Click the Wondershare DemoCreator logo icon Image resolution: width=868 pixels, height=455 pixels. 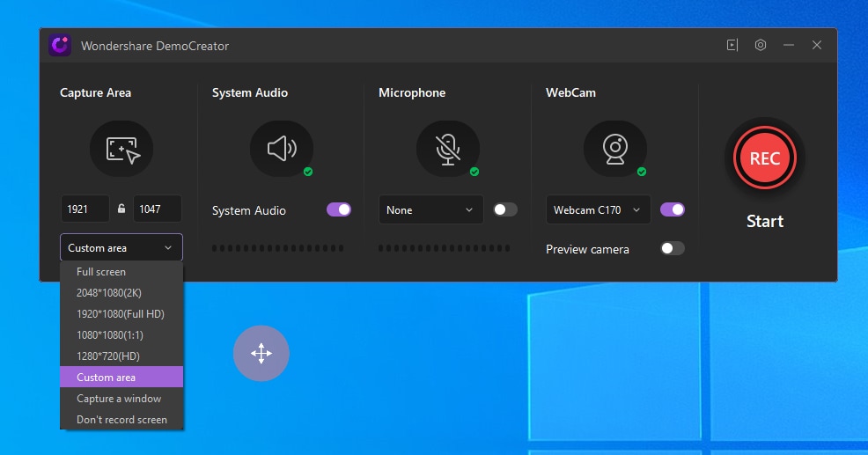coord(60,46)
